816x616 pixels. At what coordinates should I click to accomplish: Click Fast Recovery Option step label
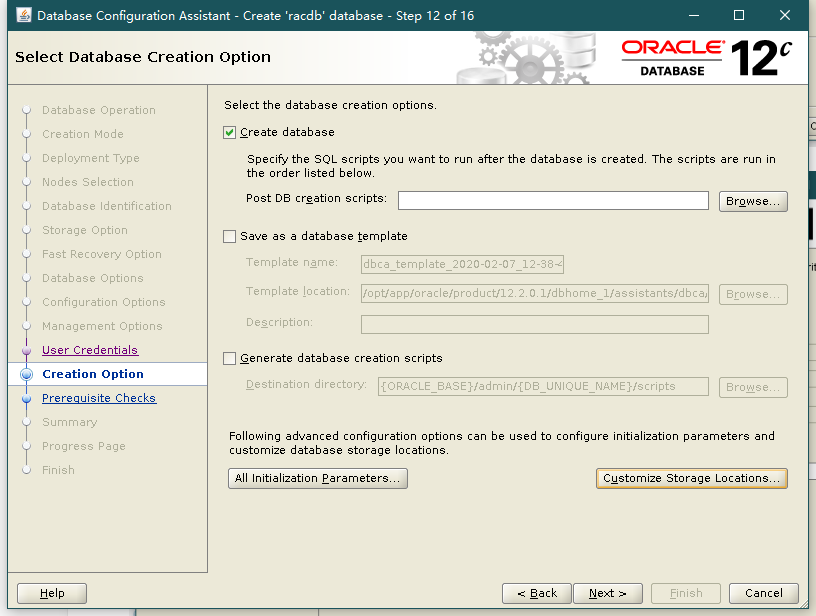tap(102, 254)
